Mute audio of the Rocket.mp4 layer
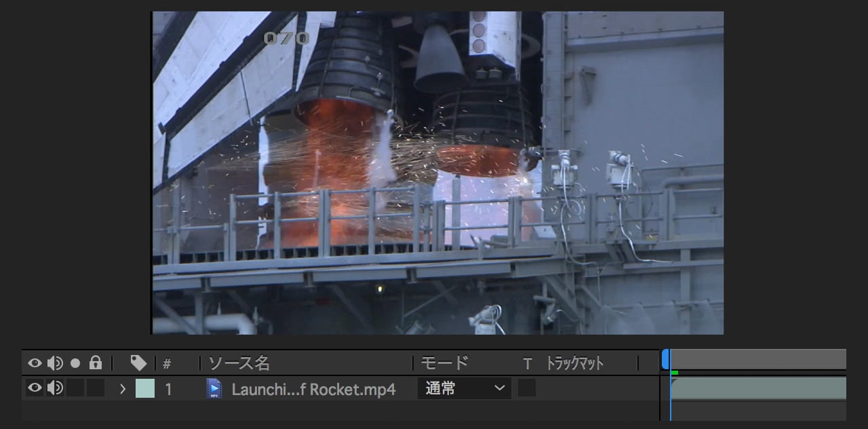This screenshot has height=429, width=868. pos(55,388)
